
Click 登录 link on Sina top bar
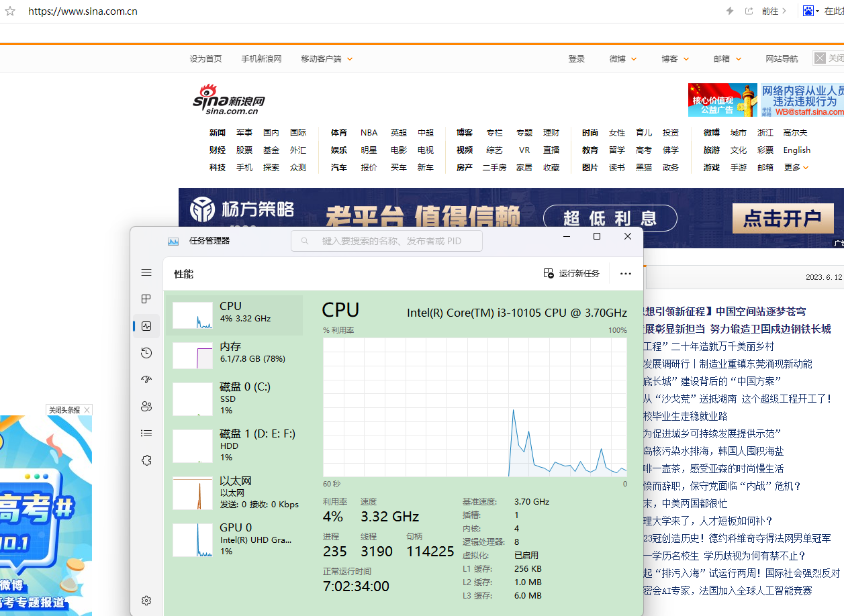tap(577, 59)
